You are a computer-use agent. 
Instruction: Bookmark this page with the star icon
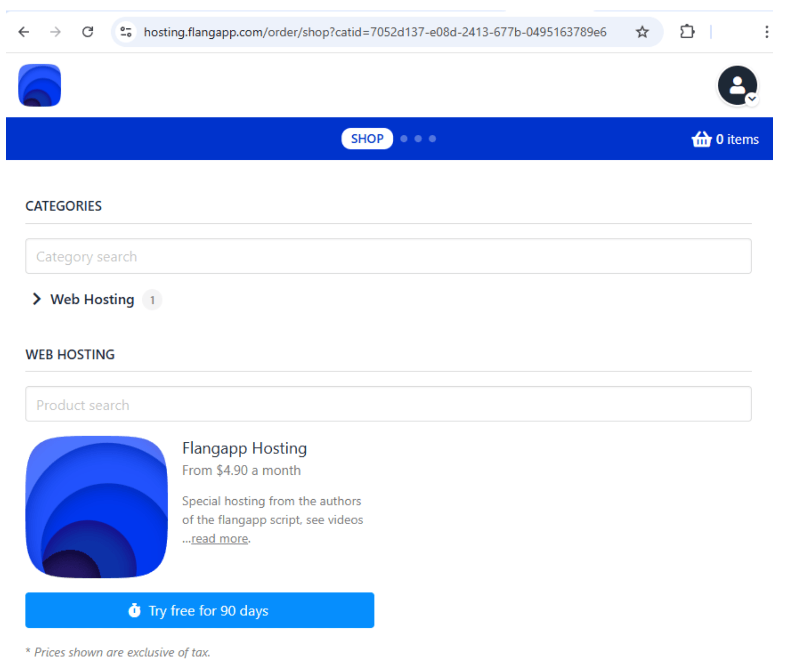(x=642, y=32)
